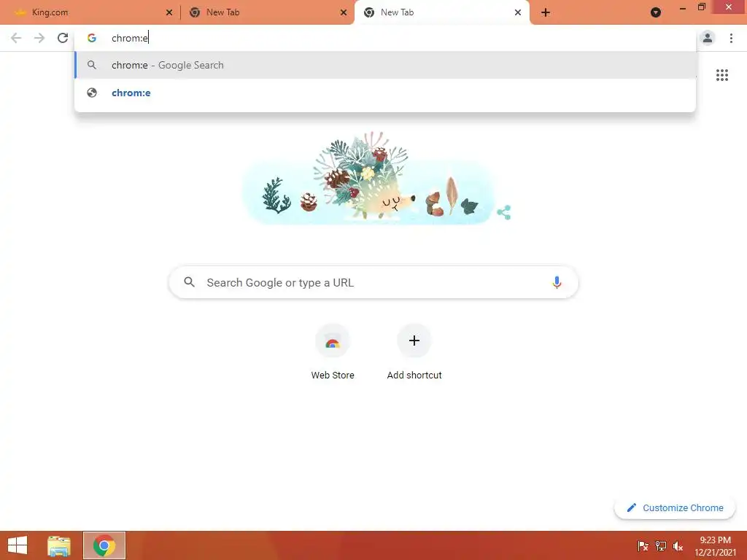Minimize the Chrome window
Image resolution: width=747 pixels, height=560 pixels.
pos(683,8)
